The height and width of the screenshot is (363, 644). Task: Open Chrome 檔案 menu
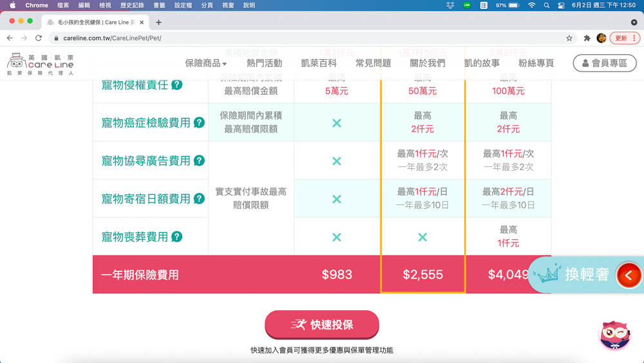pos(63,5)
